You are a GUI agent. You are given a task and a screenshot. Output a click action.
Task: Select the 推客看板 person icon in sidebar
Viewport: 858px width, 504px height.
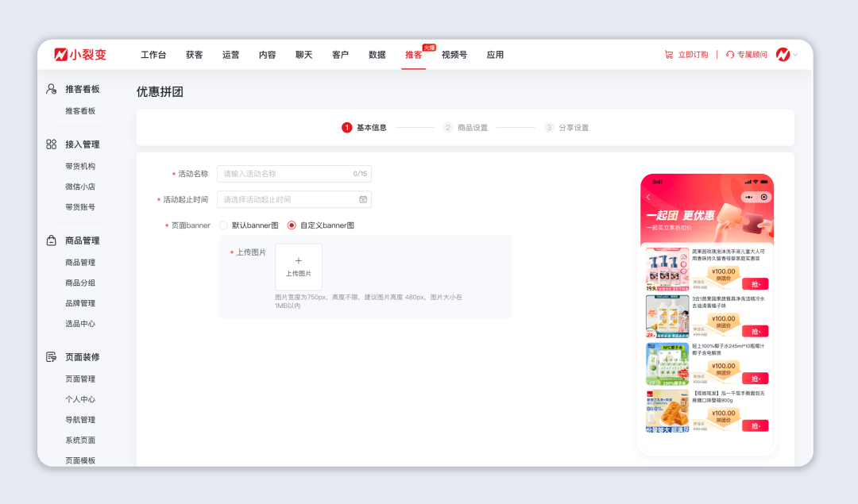(50, 89)
